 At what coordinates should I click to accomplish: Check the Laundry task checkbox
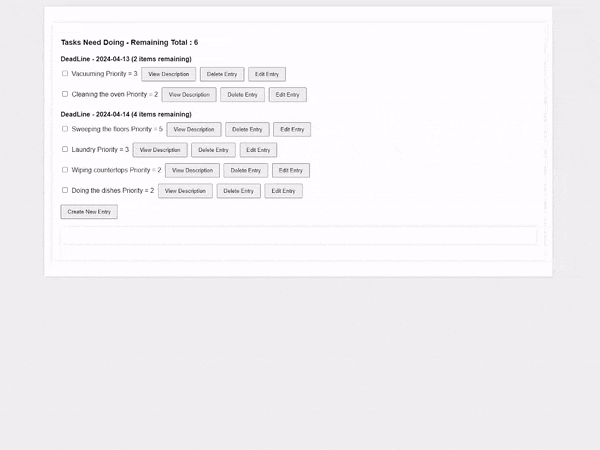point(65,149)
